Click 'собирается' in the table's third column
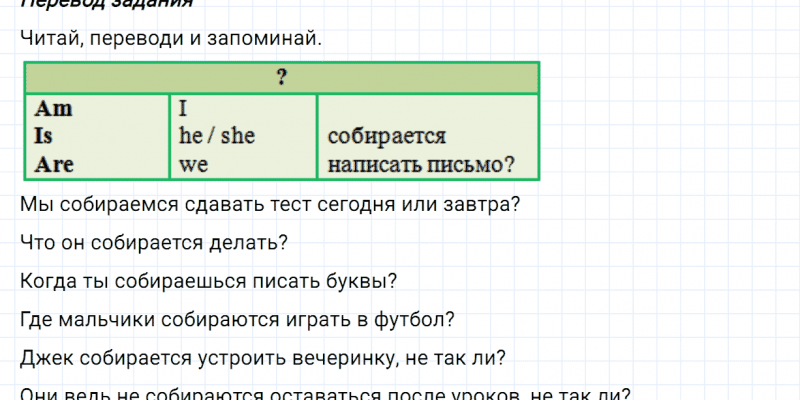The height and width of the screenshot is (400, 800). tap(385, 137)
